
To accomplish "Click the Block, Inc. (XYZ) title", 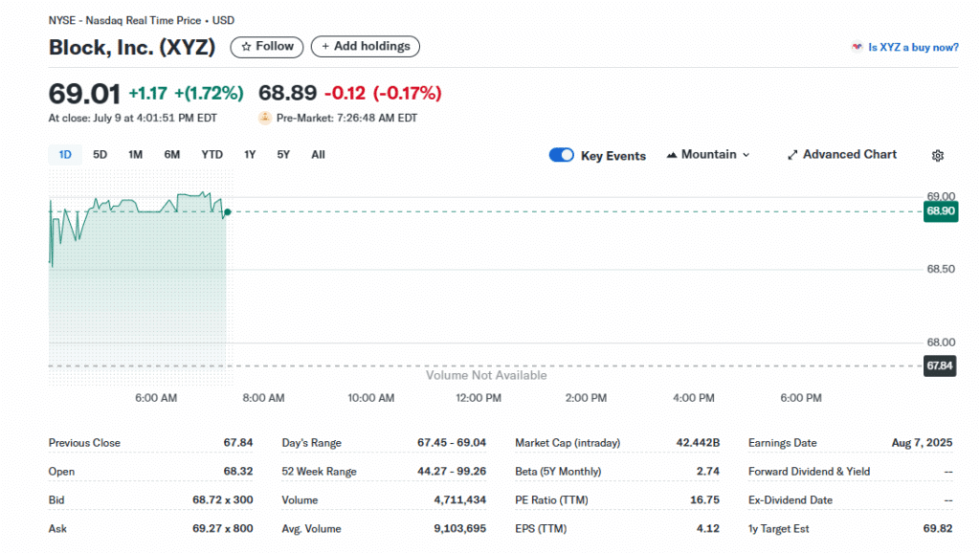I will (132, 48).
